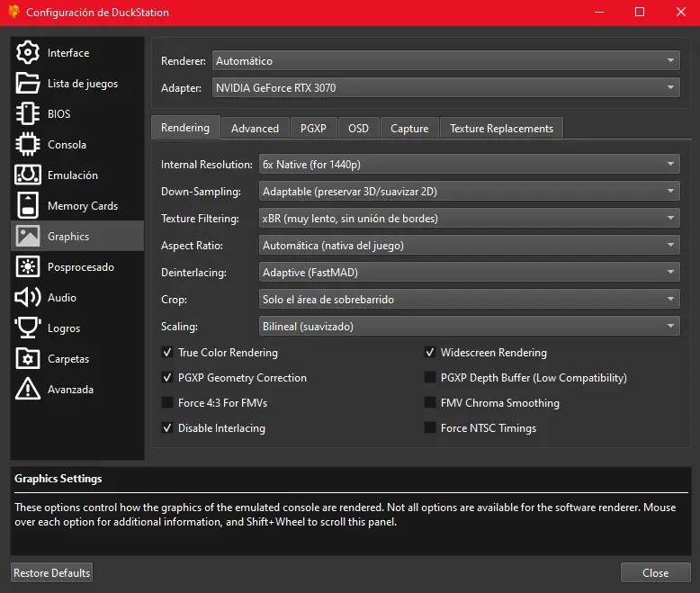Viewport: 700px width, 593px height.
Task: Click the Down-Sampling label
Action: tap(201, 191)
